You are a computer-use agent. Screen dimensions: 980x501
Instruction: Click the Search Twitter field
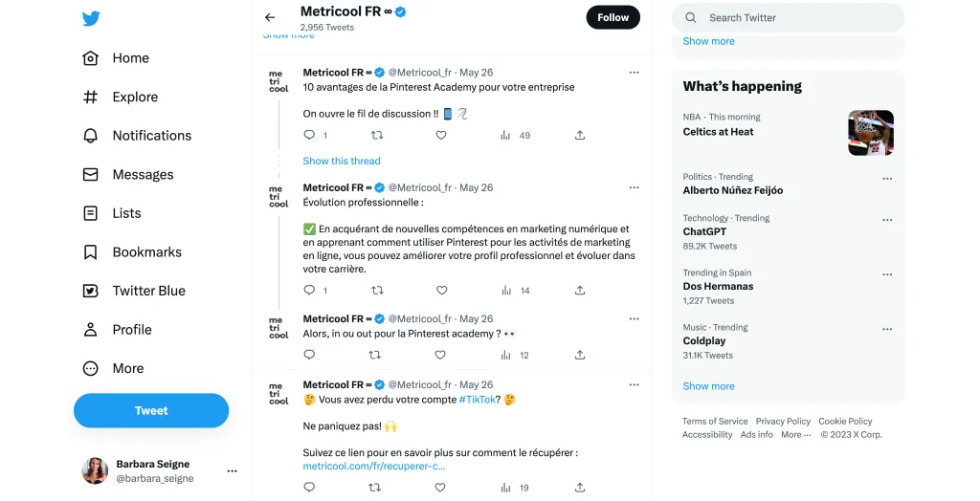(789, 18)
